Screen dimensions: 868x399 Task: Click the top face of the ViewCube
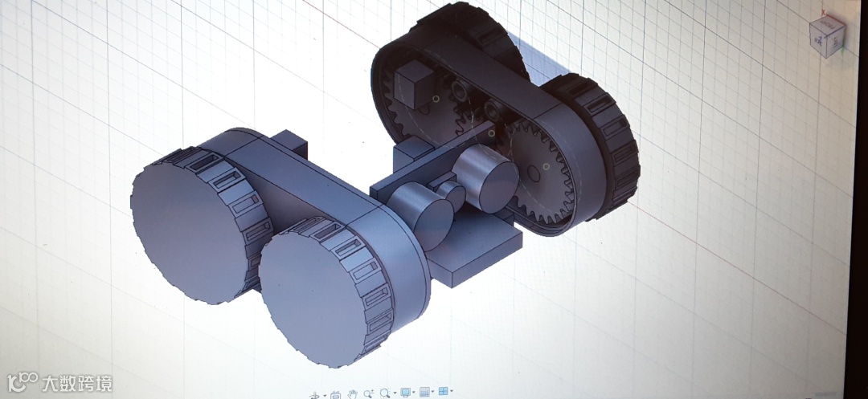[x=828, y=24]
